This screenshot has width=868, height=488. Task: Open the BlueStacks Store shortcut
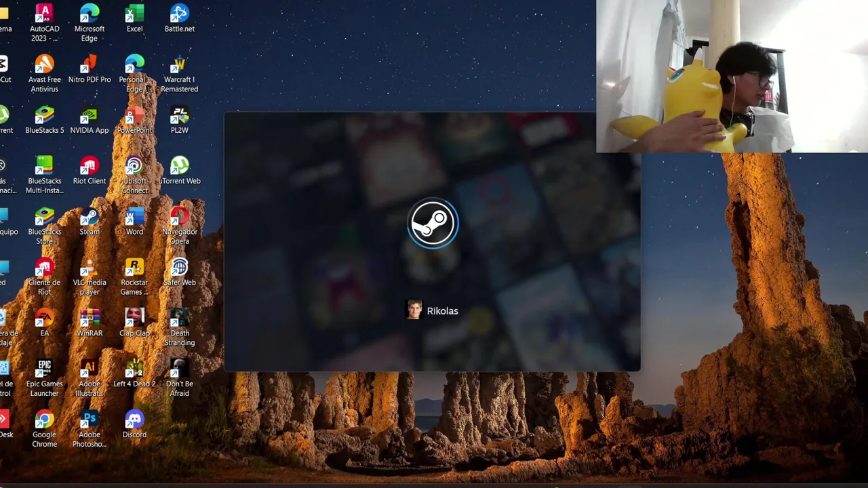tap(44, 226)
